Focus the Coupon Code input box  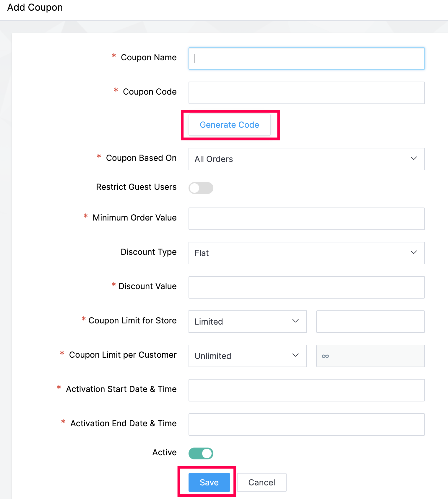point(306,93)
